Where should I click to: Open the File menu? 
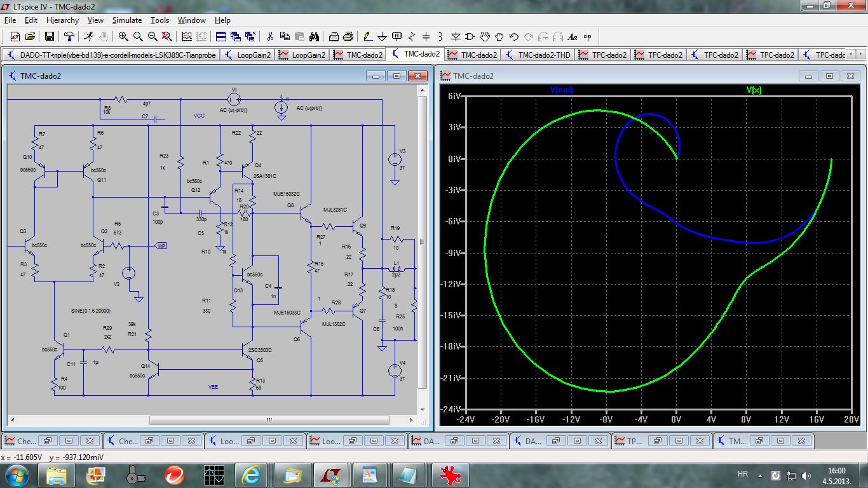[10, 20]
